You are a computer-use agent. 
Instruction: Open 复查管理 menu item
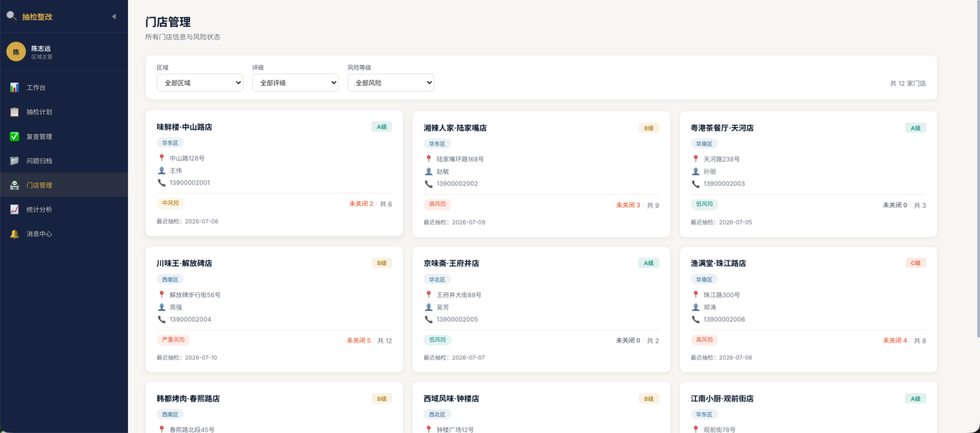pyautogui.click(x=64, y=136)
